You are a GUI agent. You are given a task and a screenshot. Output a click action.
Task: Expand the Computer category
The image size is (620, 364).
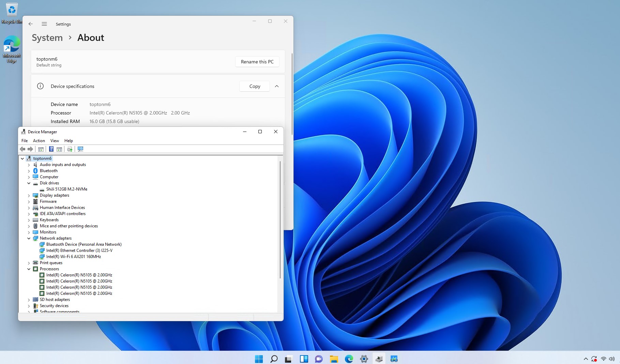pyautogui.click(x=29, y=177)
